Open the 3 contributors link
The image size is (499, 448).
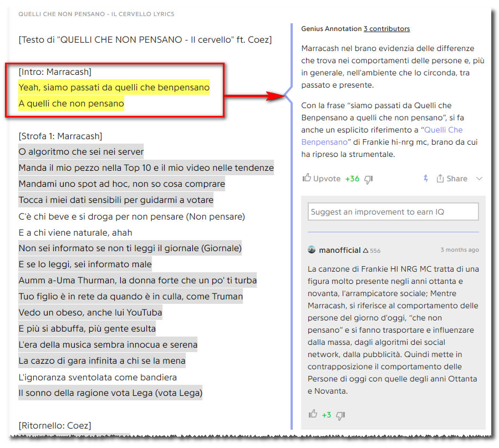click(386, 29)
